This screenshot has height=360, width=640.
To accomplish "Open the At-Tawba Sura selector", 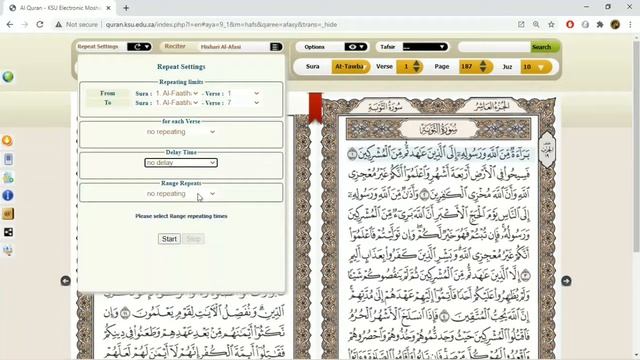I will pyautogui.click(x=350, y=67).
